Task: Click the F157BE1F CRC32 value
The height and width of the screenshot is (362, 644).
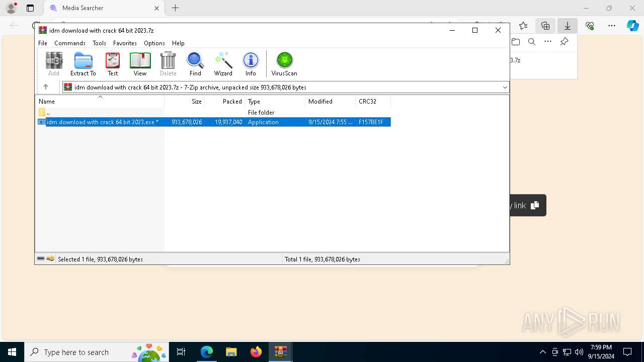Action: tap(371, 122)
